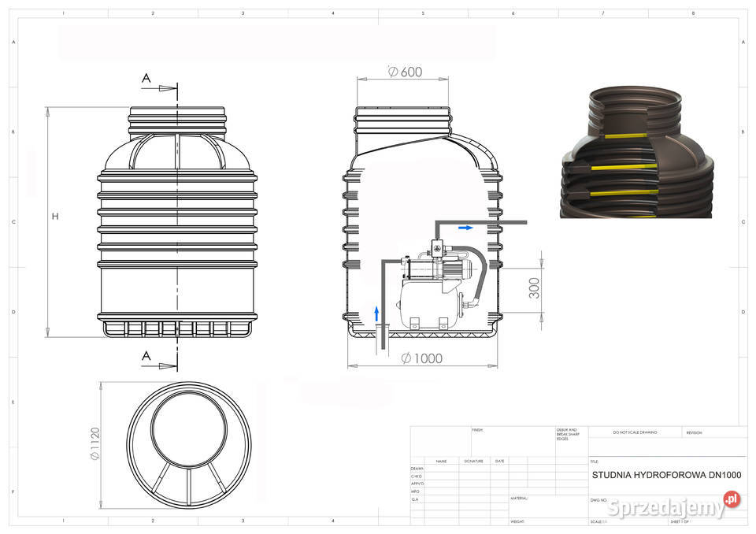Click the Ø 1000 dimension label
The height and width of the screenshot is (534, 756).
point(421,358)
